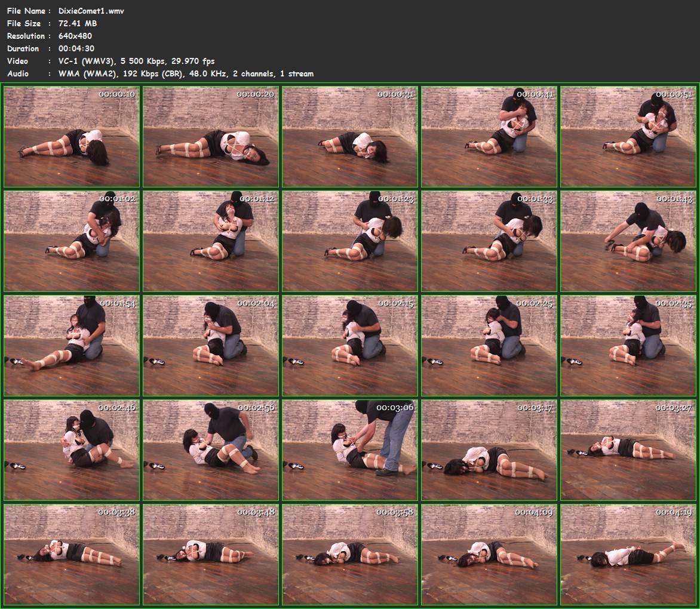Click the 00:04:30 duration value

76,48
